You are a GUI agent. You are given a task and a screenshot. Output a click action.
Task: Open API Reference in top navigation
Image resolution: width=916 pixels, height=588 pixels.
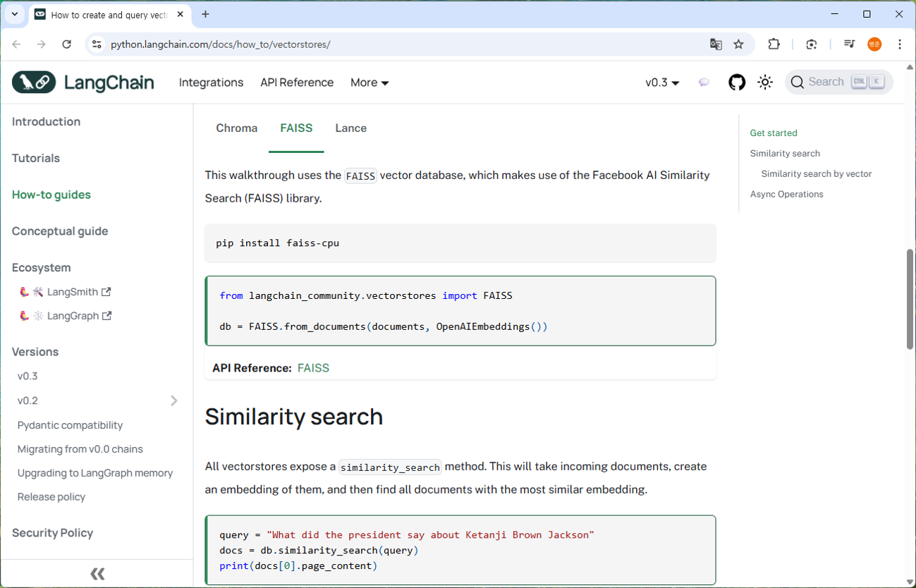coord(297,82)
